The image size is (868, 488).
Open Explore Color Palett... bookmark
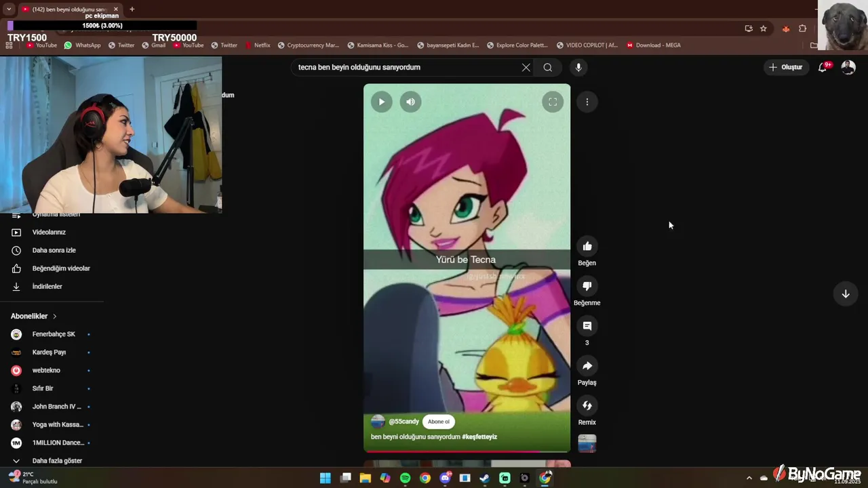517,45
